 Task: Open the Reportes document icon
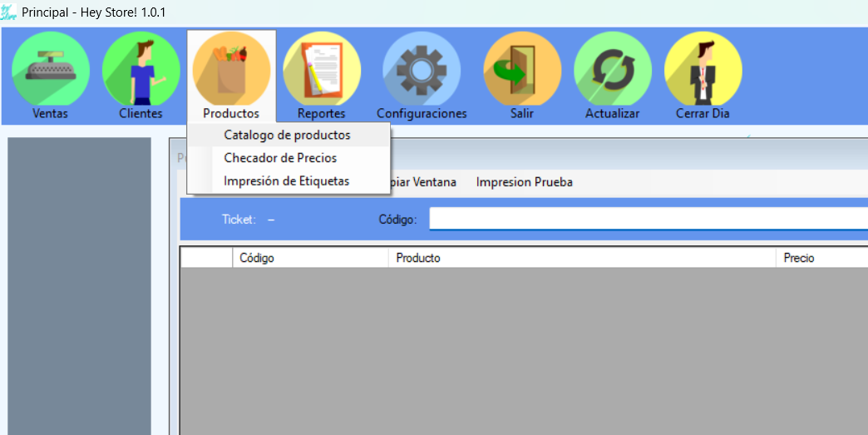click(x=322, y=70)
